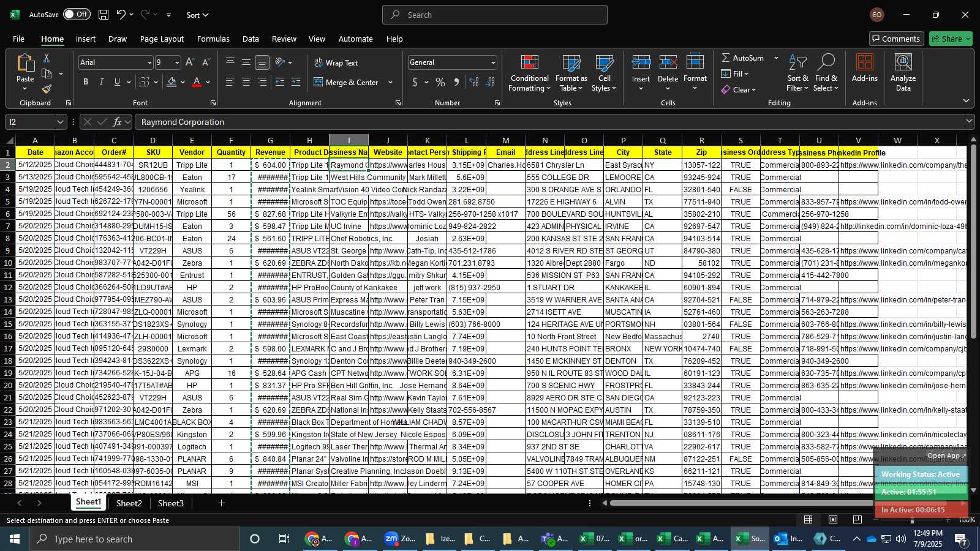
Task: Click the formula bar showing Raymond Corporation
Action: [x=548, y=122]
